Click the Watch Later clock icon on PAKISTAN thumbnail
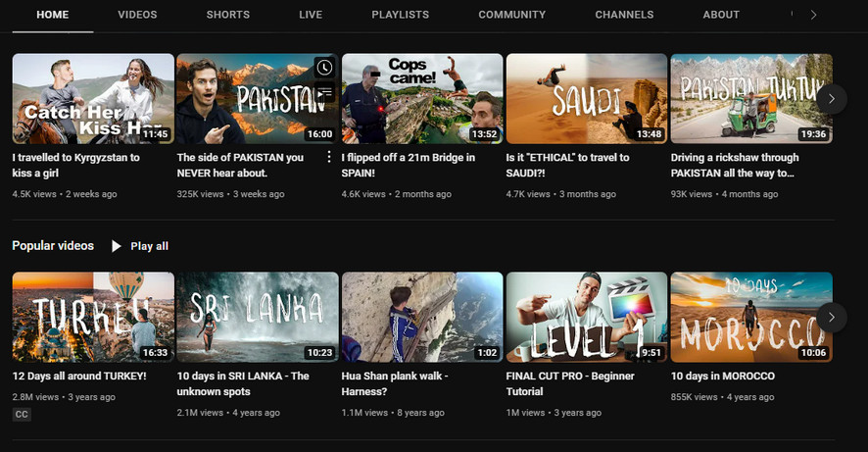 pos(324,68)
